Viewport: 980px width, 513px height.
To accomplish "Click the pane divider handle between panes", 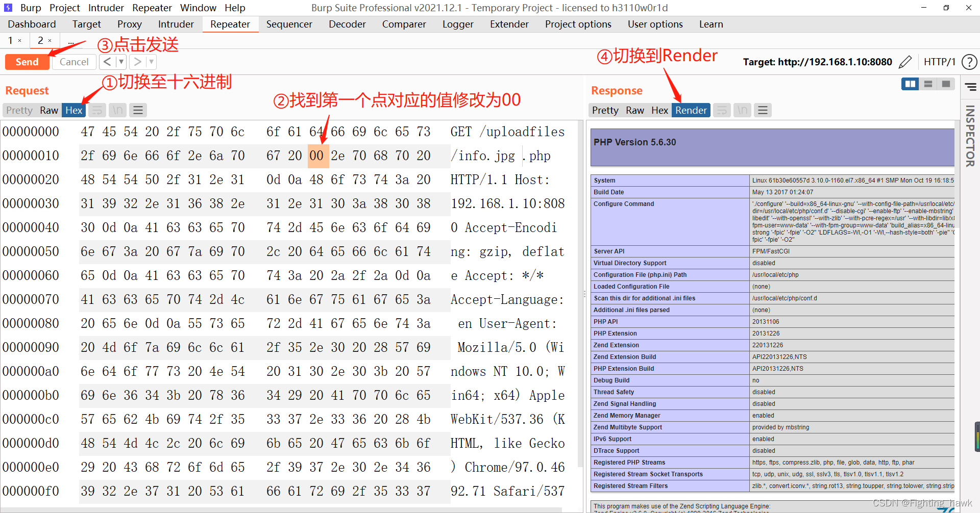I will 585,294.
